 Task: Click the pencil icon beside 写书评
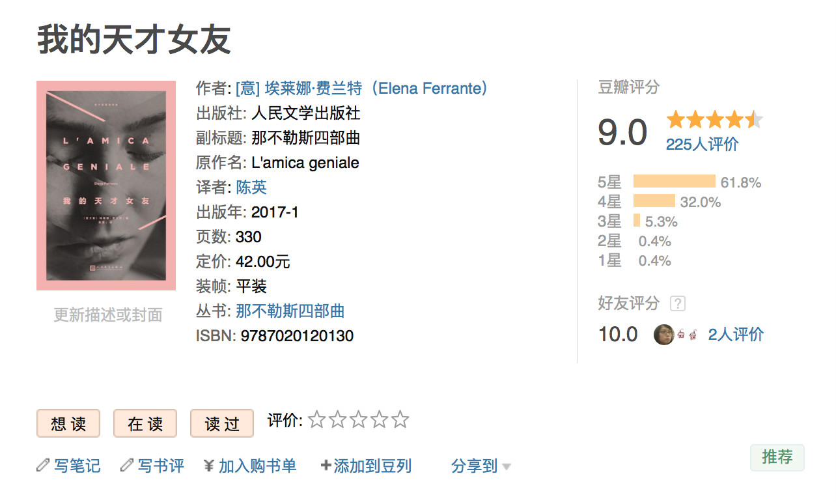tap(127, 465)
